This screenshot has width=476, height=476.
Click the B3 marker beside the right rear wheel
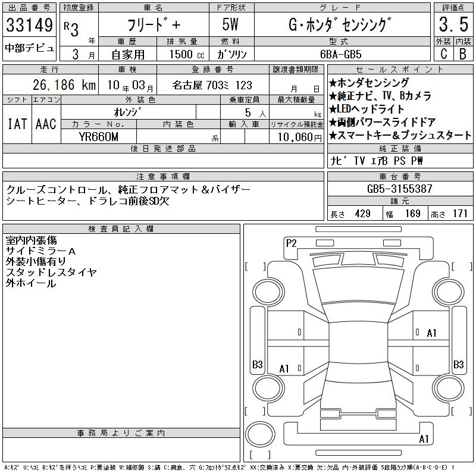[459, 364]
